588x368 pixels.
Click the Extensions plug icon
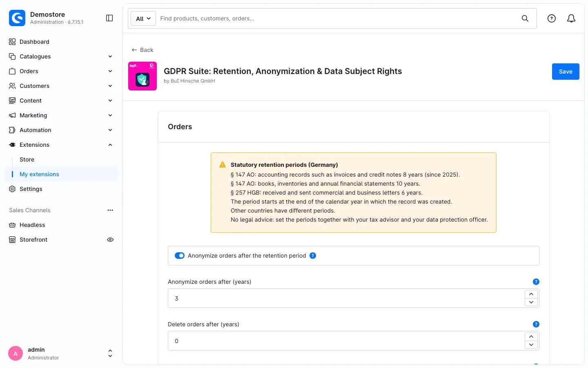tap(12, 145)
